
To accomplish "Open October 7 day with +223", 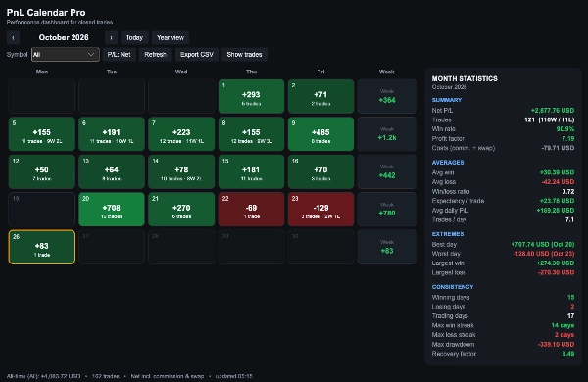I will (x=181, y=134).
